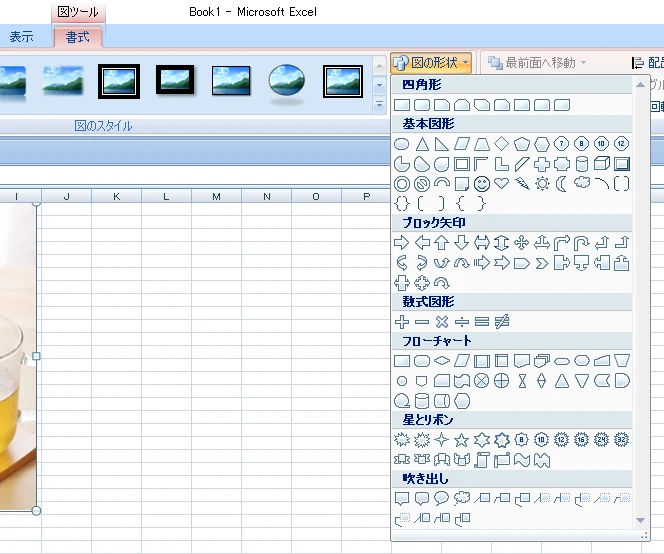Pick the multiplication sign equation shape

[x=442, y=322]
